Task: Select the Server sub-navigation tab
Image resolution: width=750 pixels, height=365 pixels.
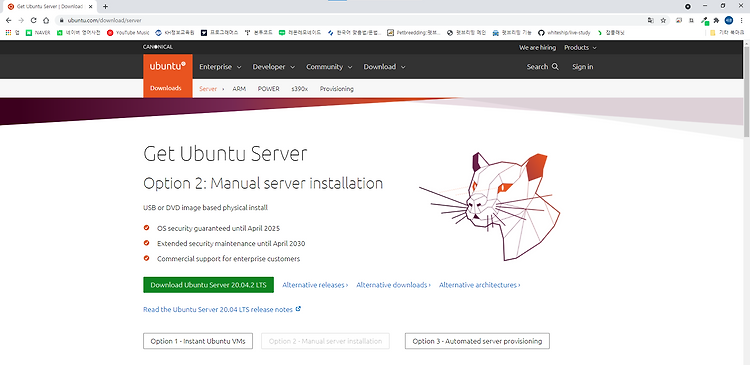Action: [x=208, y=88]
